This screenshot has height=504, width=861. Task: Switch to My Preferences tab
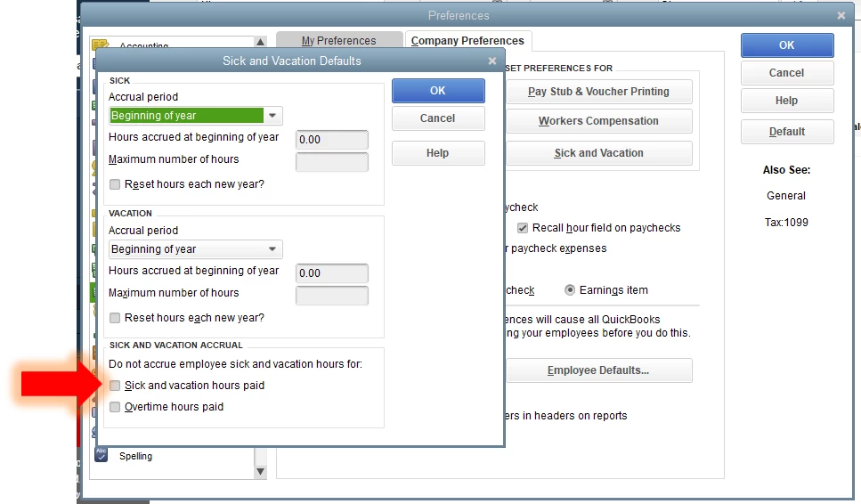[339, 41]
